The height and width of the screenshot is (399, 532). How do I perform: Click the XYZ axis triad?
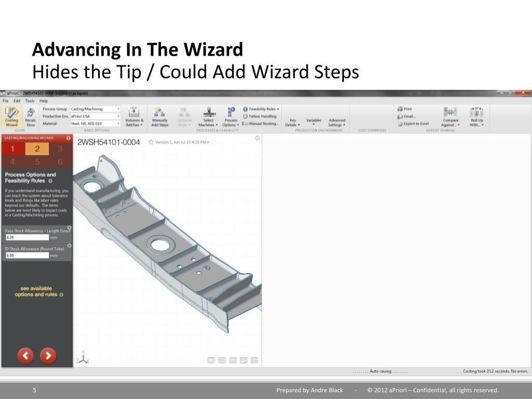83,358
